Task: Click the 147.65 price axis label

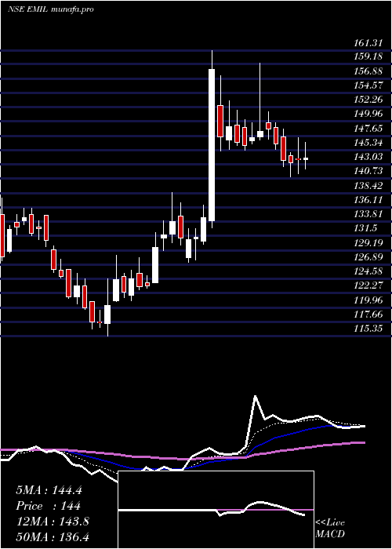Action: [x=368, y=129]
